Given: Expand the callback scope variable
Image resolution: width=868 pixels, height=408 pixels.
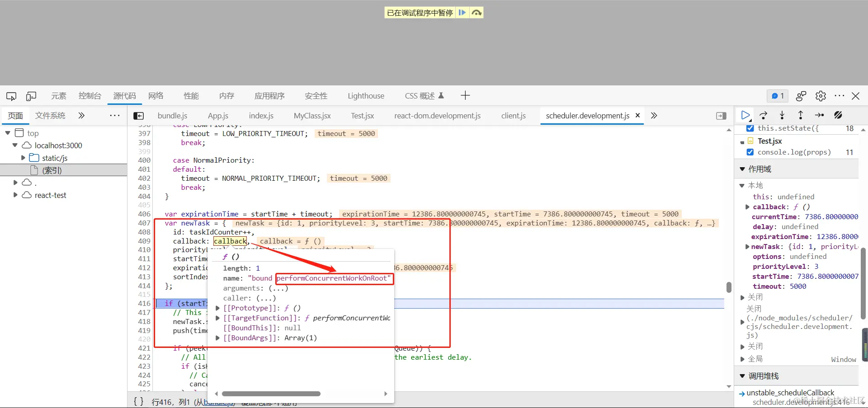Looking at the screenshot, I should (x=747, y=207).
